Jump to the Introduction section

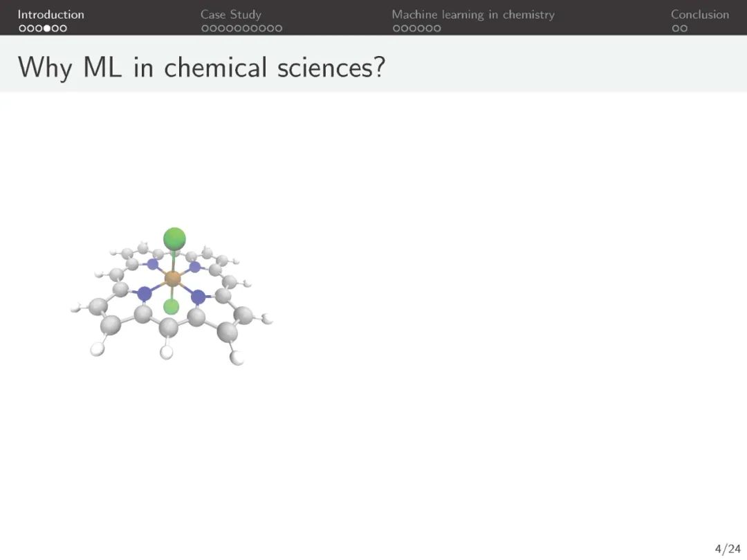tap(51, 15)
